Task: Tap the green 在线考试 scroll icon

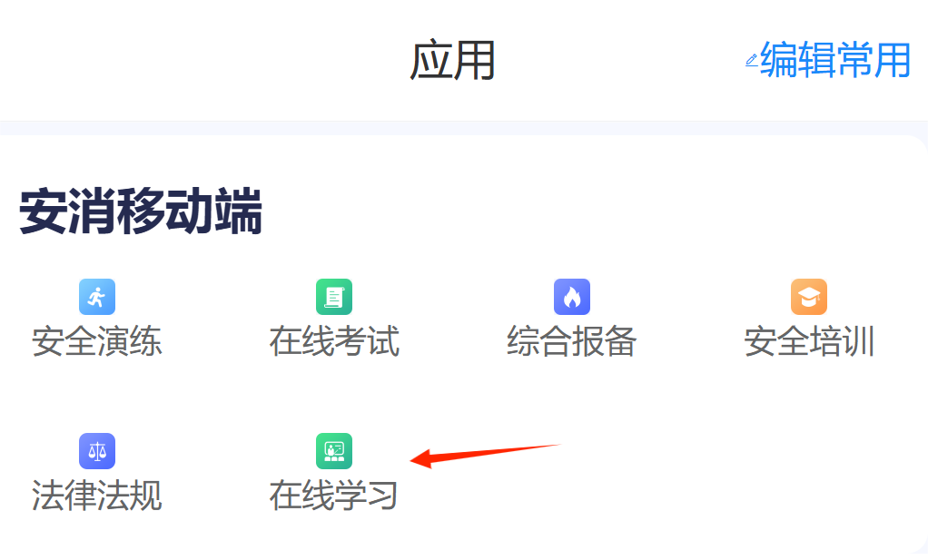Action: point(334,297)
